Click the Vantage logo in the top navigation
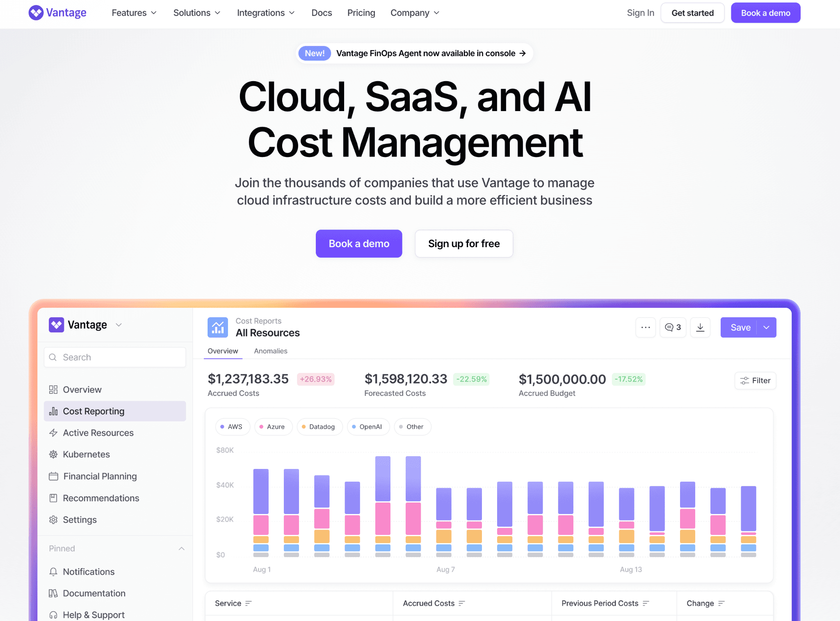Screen dimensions: 840x621 click(x=57, y=13)
